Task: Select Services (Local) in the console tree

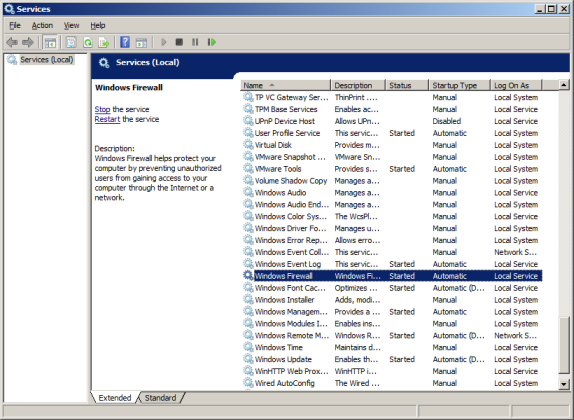Action: point(46,60)
